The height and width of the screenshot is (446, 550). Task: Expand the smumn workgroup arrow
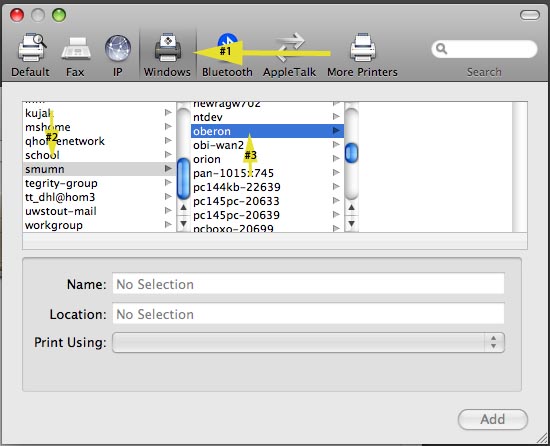coord(168,169)
